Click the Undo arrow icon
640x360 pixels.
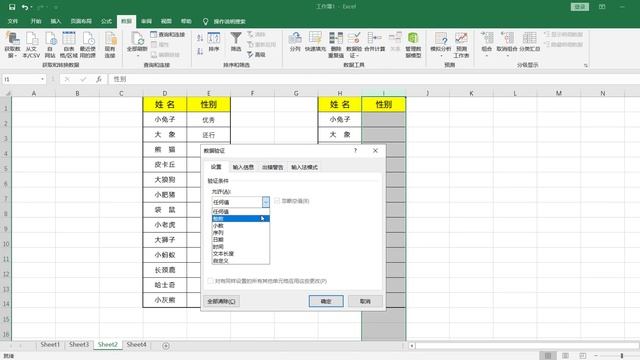25,7
